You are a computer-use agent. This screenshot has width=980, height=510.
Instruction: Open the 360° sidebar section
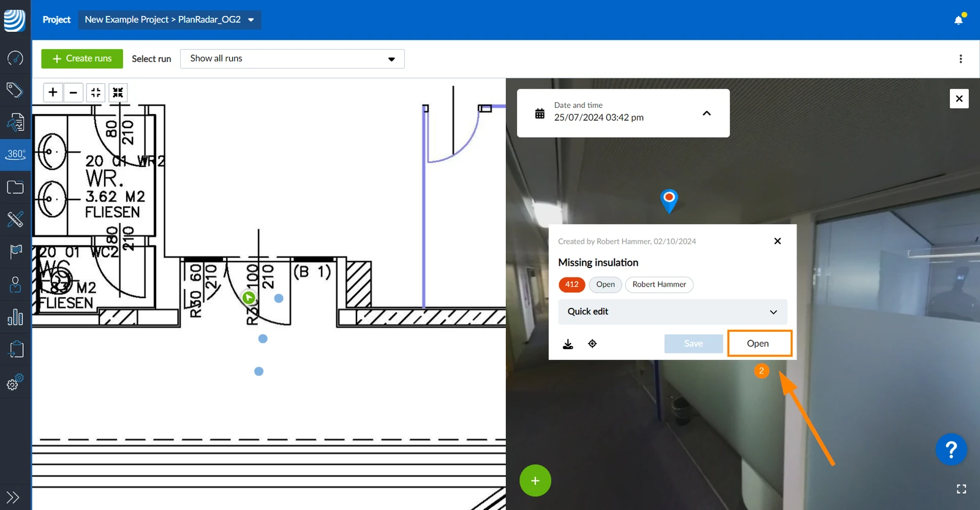(x=15, y=155)
